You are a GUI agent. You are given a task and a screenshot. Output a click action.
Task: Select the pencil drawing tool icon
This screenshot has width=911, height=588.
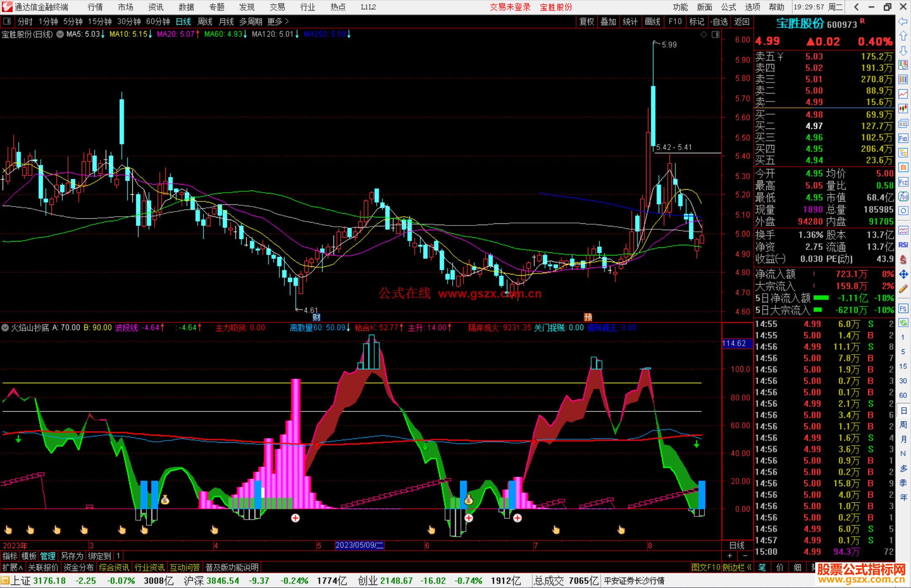click(x=903, y=289)
